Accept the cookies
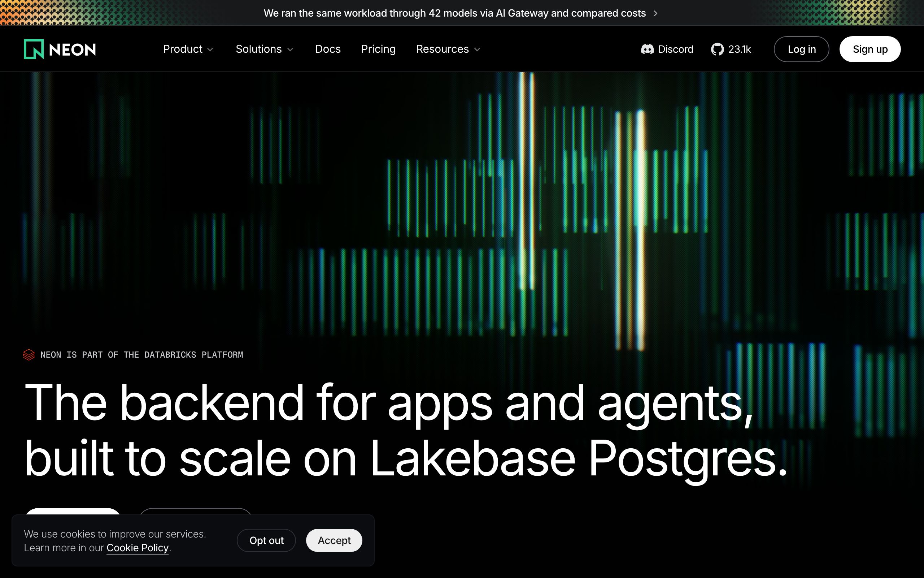This screenshot has width=924, height=578. [334, 540]
